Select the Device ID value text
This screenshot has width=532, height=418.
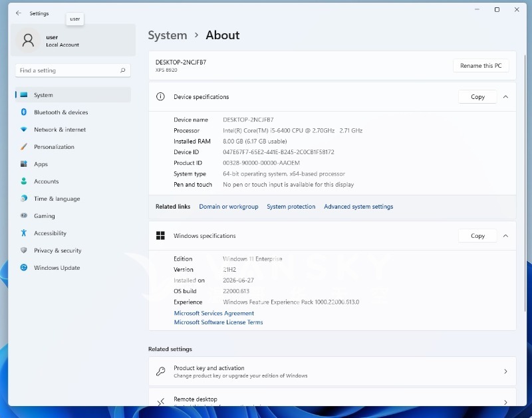(x=279, y=152)
